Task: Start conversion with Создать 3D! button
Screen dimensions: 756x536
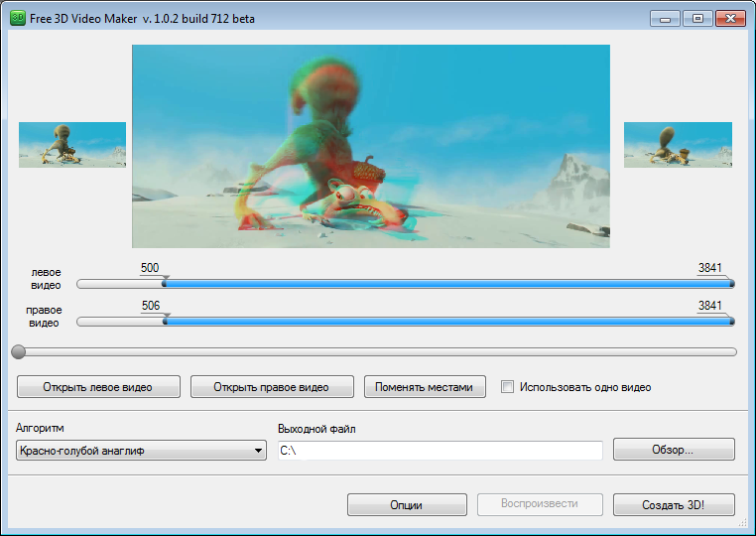Action: pyautogui.click(x=674, y=504)
